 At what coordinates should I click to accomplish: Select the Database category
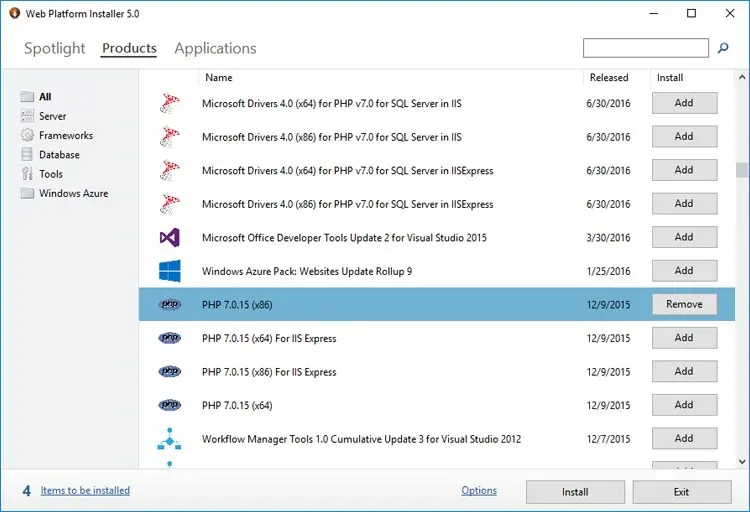(x=59, y=155)
